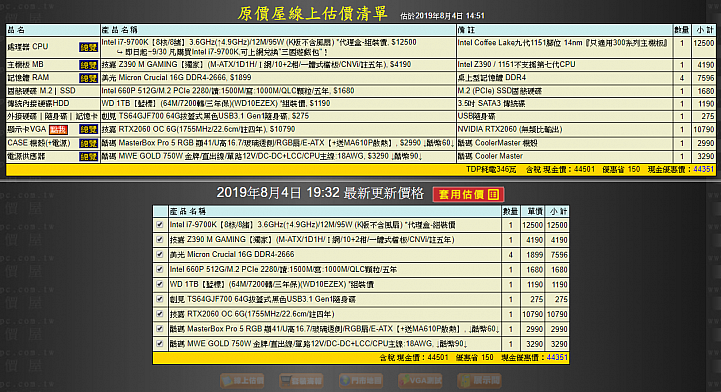Click the blue badge in 記憶體 RAM row
This screenshot has width=721, height=392.
click(88, 78)
